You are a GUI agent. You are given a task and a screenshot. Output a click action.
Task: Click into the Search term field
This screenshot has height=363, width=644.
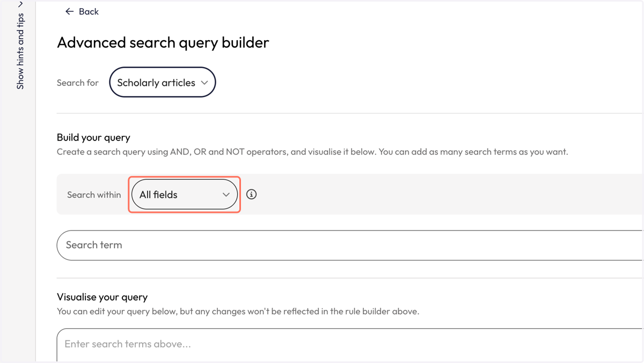[x=350, y=245]
